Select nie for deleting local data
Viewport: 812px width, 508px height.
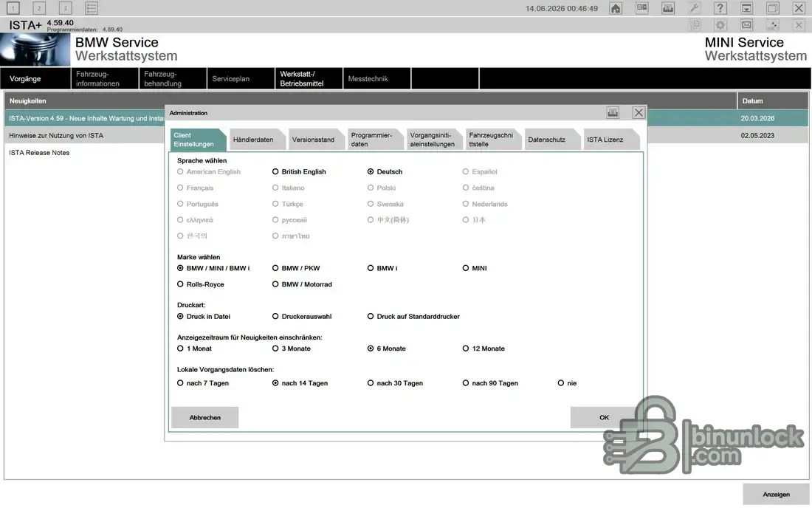pos(567,383)
